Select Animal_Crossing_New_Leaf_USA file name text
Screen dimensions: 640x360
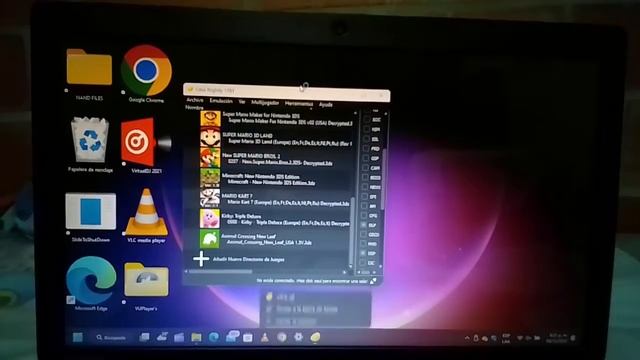pyautogui.click(x=269, y=242)
